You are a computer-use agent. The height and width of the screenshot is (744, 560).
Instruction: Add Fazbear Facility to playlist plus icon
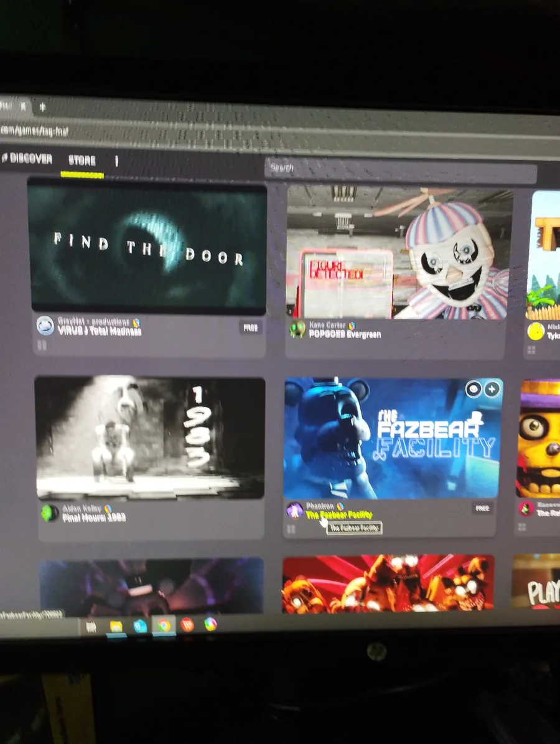tap(492, 389)
